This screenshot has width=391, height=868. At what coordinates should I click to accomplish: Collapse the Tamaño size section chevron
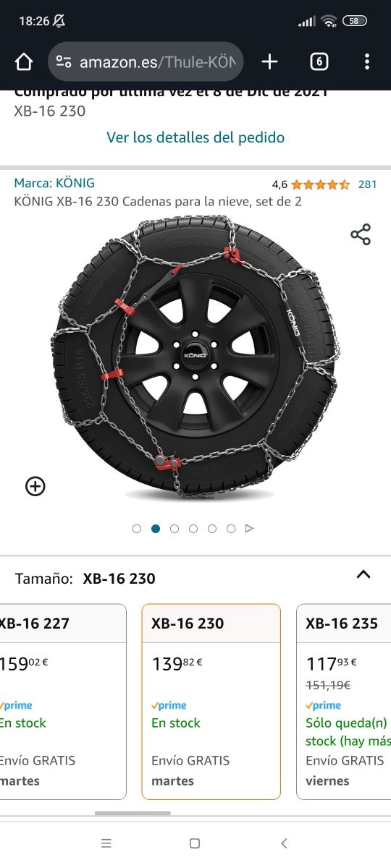(x=363, y=575)
